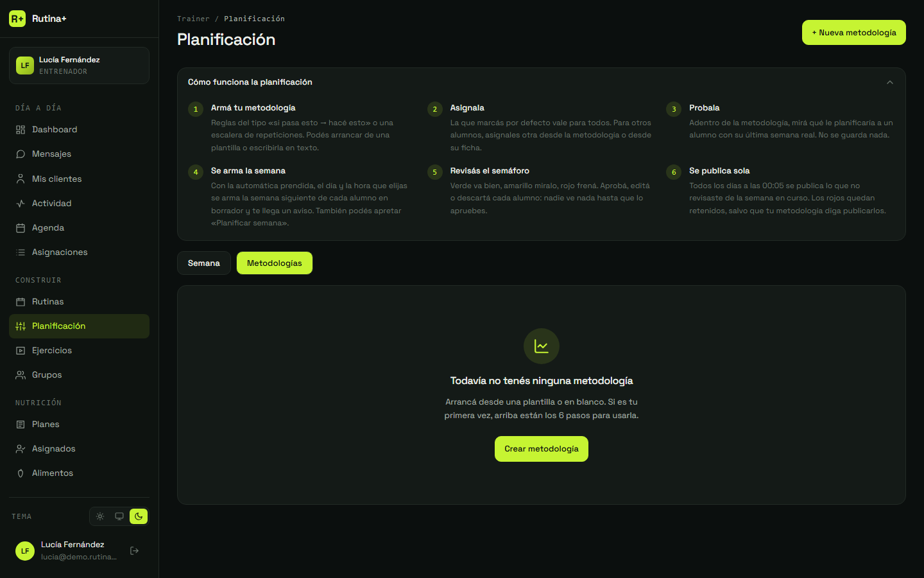Image resolution: width=924 pixels, height=578 pixels.
Task: Click the 'Probala' step title
Action: tap(705, 108)
